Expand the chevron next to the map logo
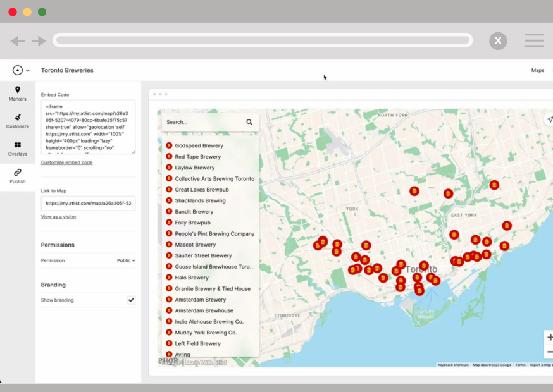 tap(26, 70)
